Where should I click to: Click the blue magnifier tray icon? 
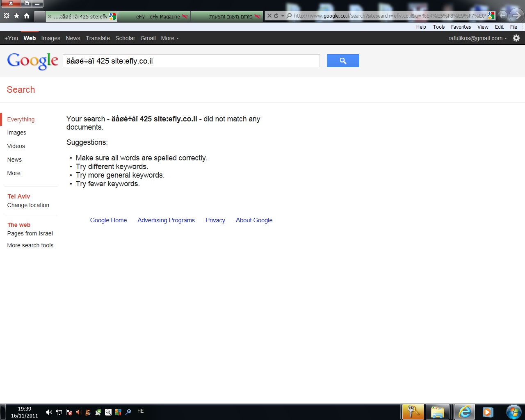pyautogui.click(x=128, y=412)
